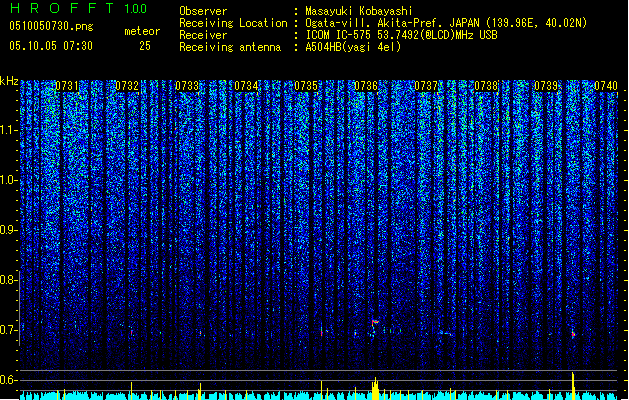Click the 0740 time marker

(x=606, y=86)
